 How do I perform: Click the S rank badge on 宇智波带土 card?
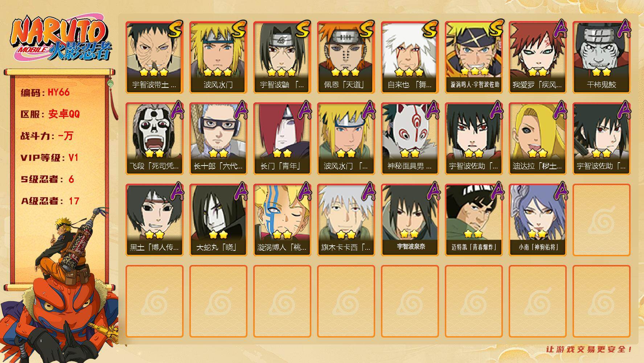click(x=175, y=29)
